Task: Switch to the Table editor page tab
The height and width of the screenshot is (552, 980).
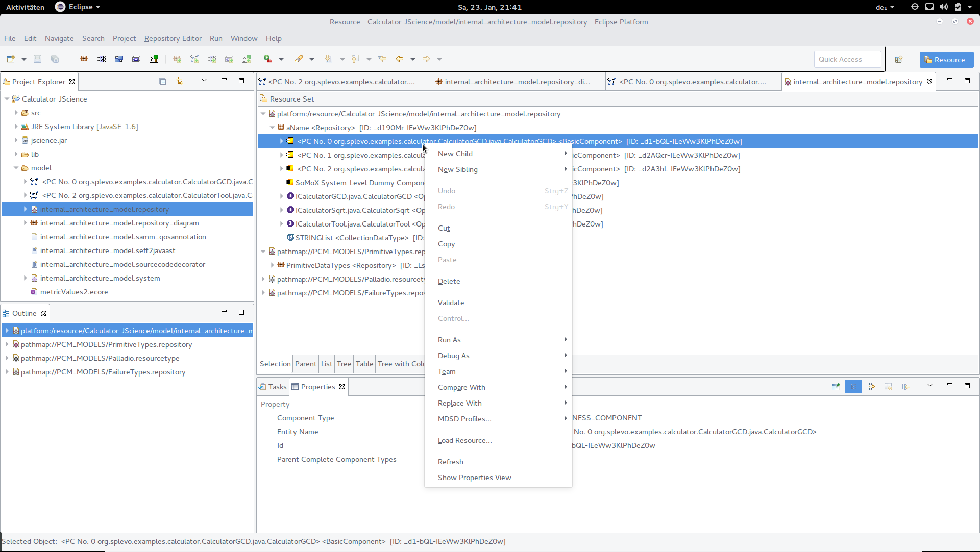Action: (364, 364)
